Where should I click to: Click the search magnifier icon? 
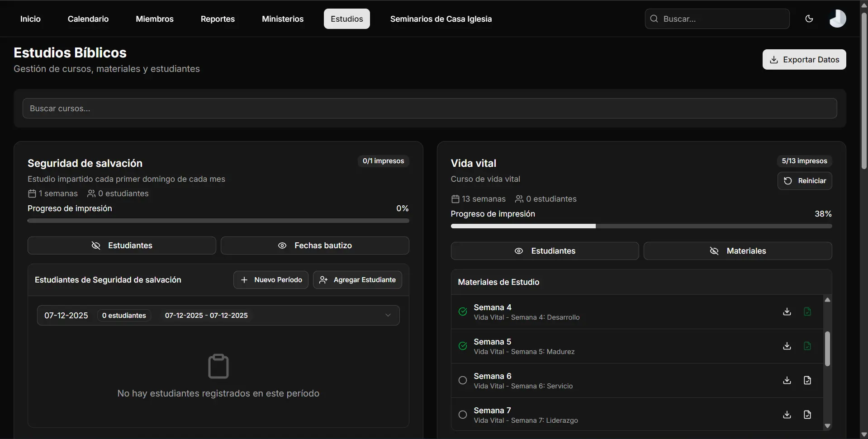point(654,19)
